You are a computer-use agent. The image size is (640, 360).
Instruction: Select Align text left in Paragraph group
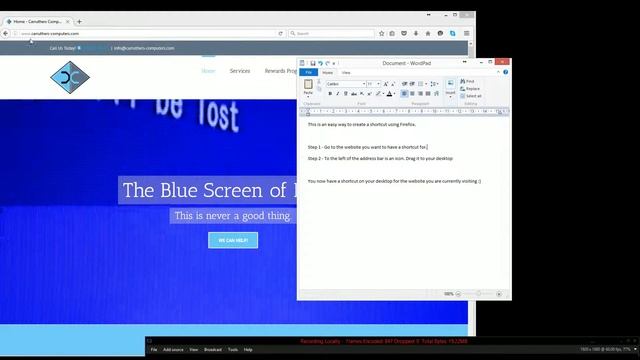click(404, 94)
